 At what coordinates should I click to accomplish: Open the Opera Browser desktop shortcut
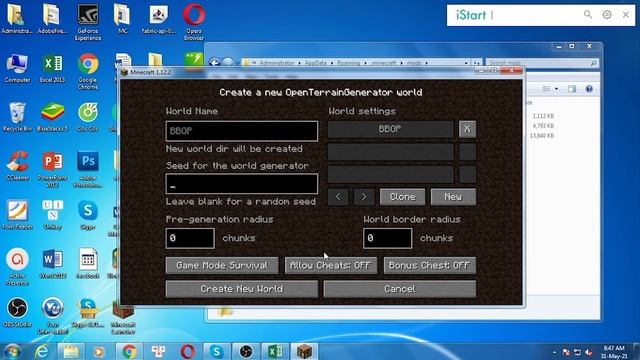click(194, 22)
